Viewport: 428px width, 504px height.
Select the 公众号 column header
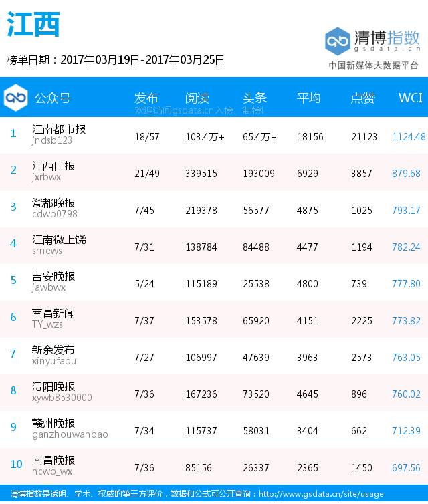pos(53,98)
